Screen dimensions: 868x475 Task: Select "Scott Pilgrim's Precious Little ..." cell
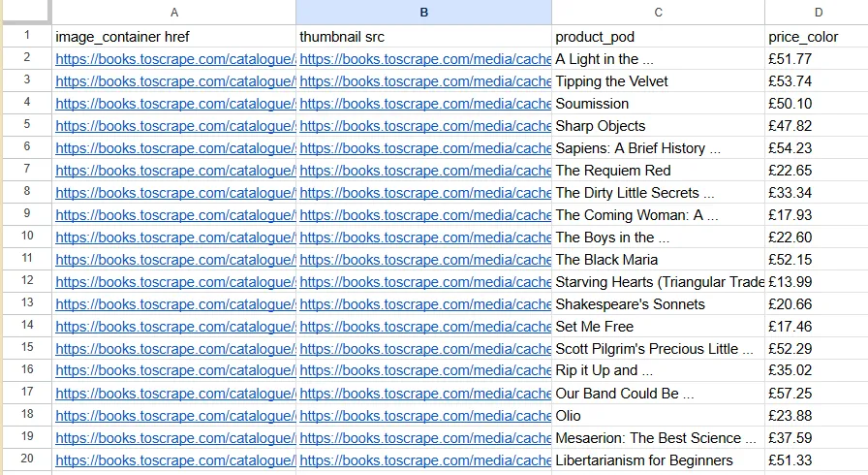point(658,349)
